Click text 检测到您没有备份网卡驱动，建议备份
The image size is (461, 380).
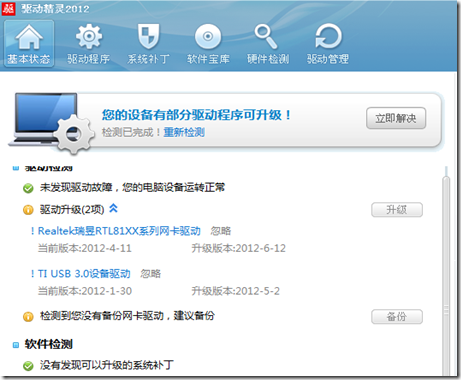click(x=127, y=316)
